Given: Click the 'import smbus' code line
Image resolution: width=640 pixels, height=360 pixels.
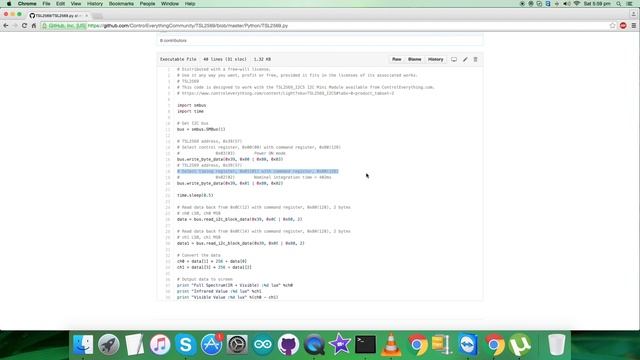Looking at the screenshot, I should pyautogui.click(x=191, y=105).
